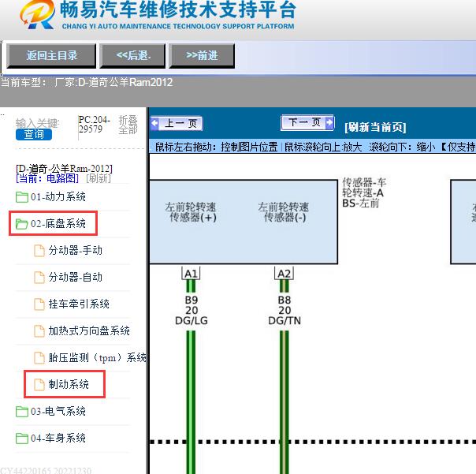Image resolution: width=476 pixels, height=474 pixels.
Task: Select the 02-底盘系统 tree entry
Action: (58, 224)
